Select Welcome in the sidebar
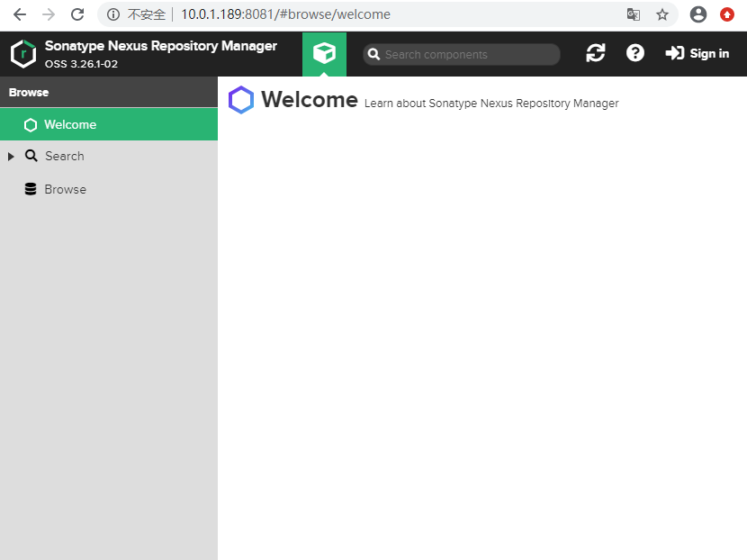The width and height of the screenshot is (747, 560). 109,124
